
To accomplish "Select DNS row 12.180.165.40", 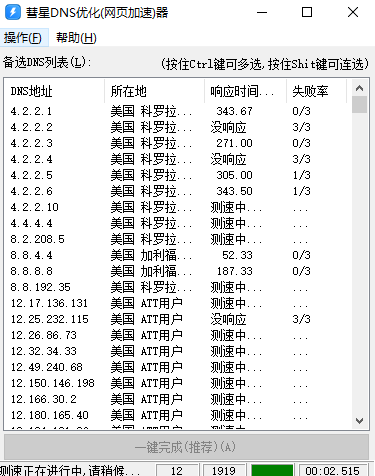I will pos(177,415).
